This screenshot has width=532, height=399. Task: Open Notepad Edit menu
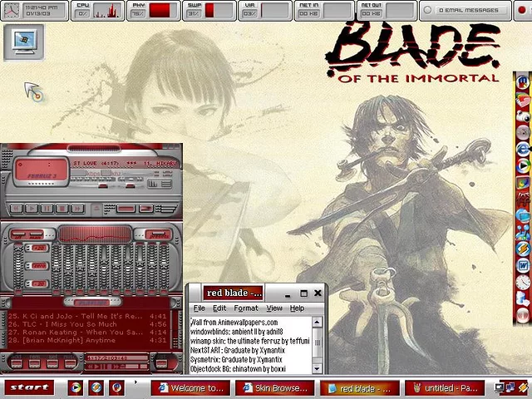click(x=219, y=308)
